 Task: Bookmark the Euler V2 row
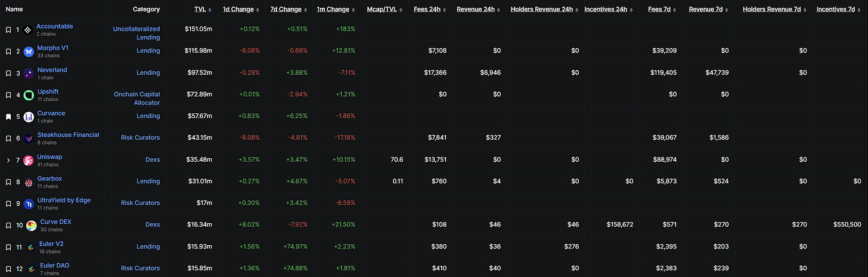point(8,247)
